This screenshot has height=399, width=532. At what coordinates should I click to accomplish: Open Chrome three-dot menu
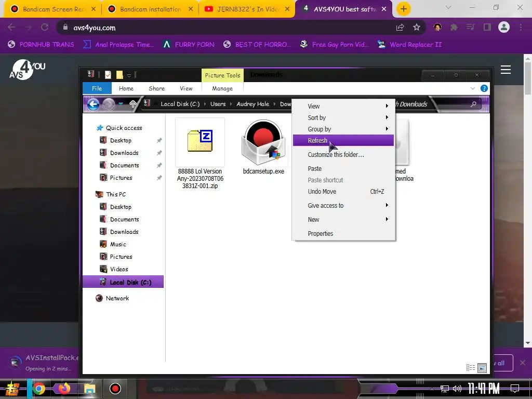(521, 28)
